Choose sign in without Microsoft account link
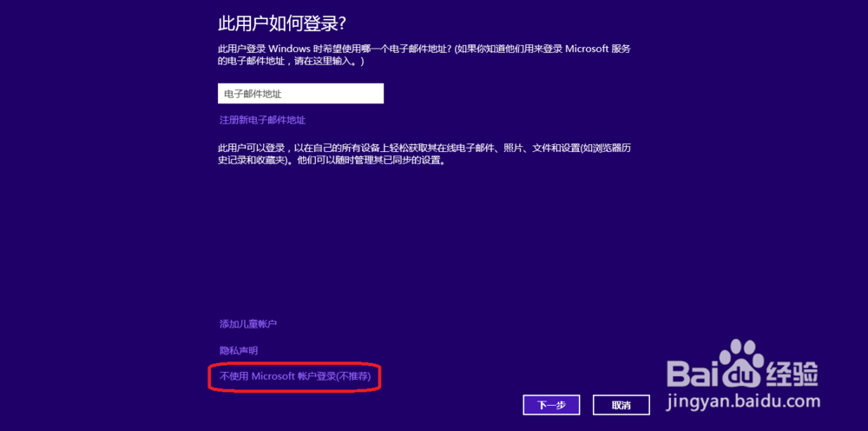This screenshot has height=431, width=868. tap(294, 377)
